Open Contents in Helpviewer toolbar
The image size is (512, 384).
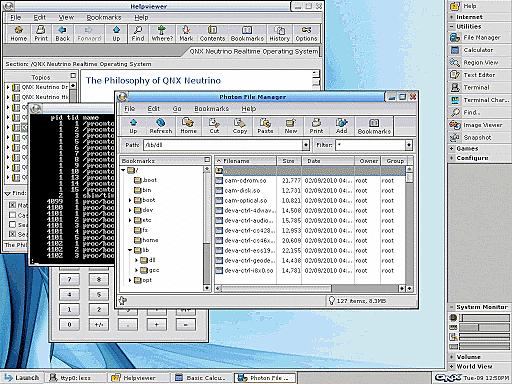(213, 34)
